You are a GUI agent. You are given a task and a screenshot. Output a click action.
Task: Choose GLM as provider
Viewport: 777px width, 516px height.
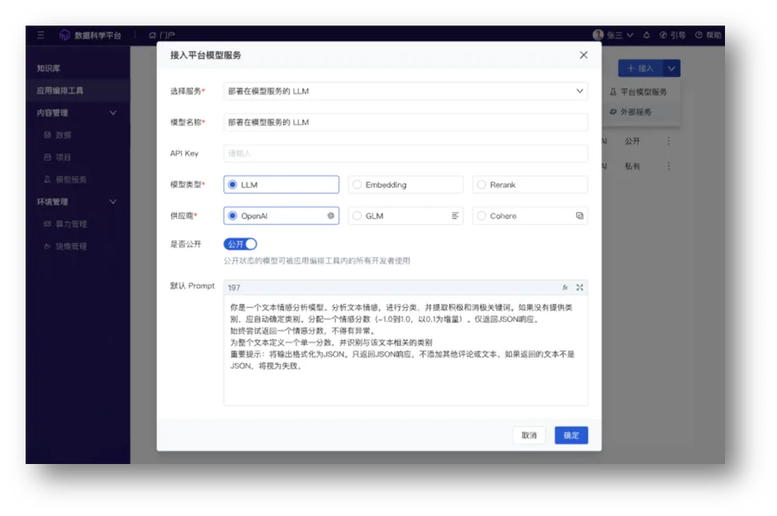pyautogui.click(x=406, y=216)
